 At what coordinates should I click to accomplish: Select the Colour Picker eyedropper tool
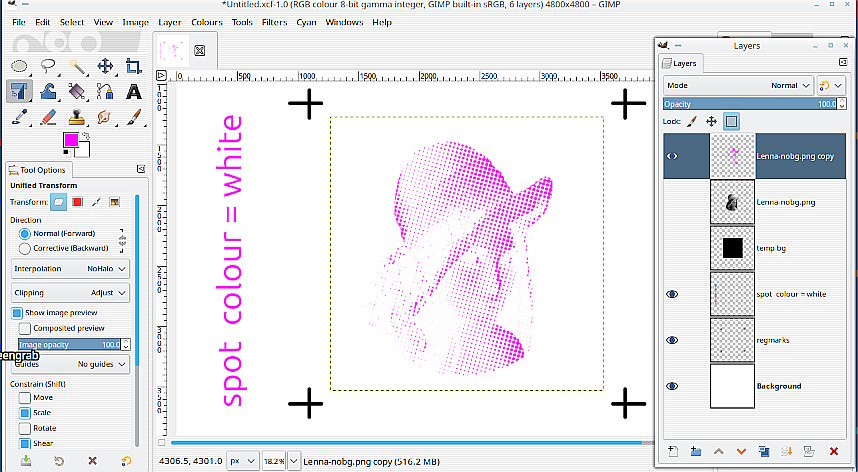(x=20, y=116)
